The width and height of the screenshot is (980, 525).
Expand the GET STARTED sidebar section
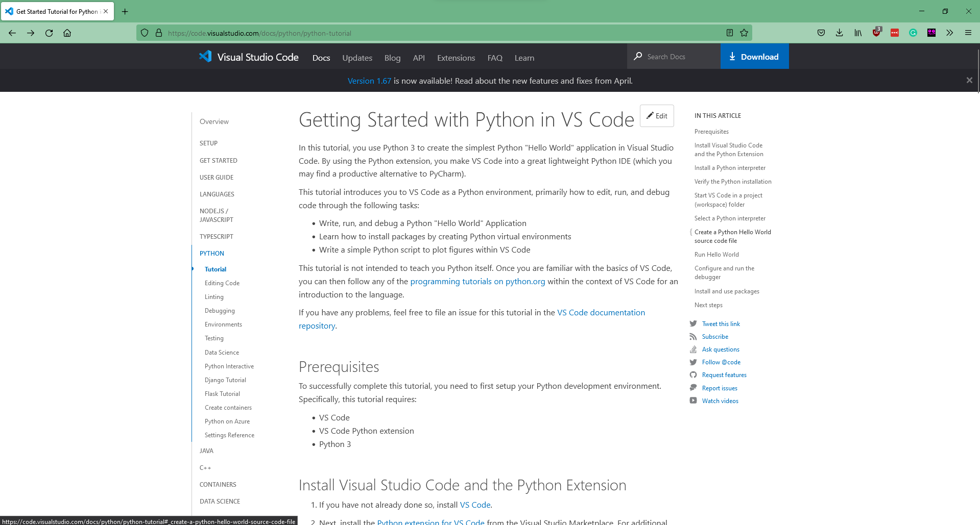[218, 160]
